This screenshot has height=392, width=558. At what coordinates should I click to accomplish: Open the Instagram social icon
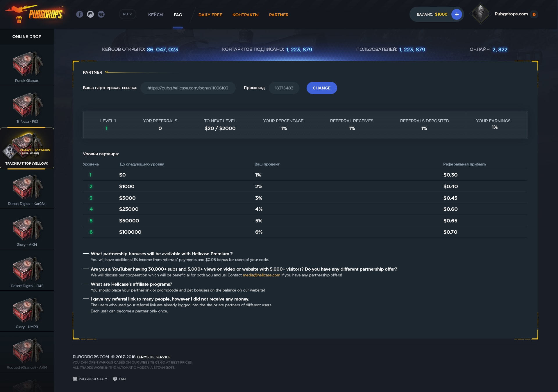[90, 14]
